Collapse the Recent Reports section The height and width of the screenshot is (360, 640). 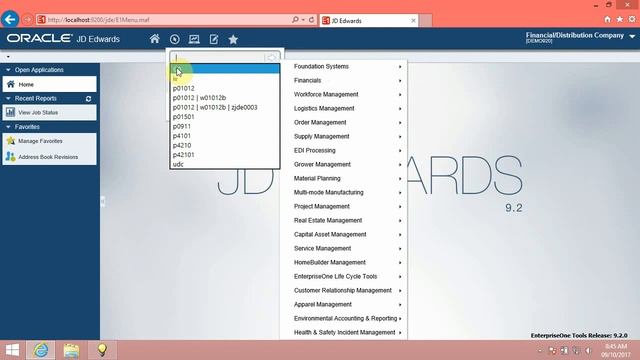click(8, 98)
